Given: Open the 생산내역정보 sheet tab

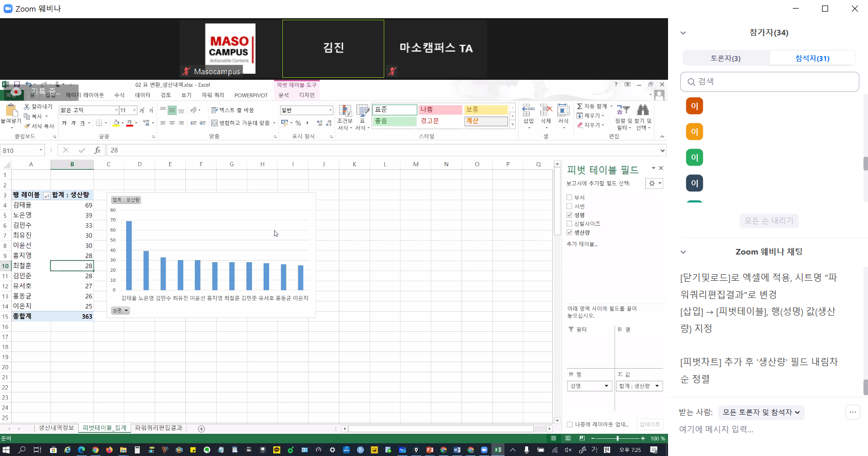Looking at the screenshot, I should pyautogui.click(x=57, y=428).
